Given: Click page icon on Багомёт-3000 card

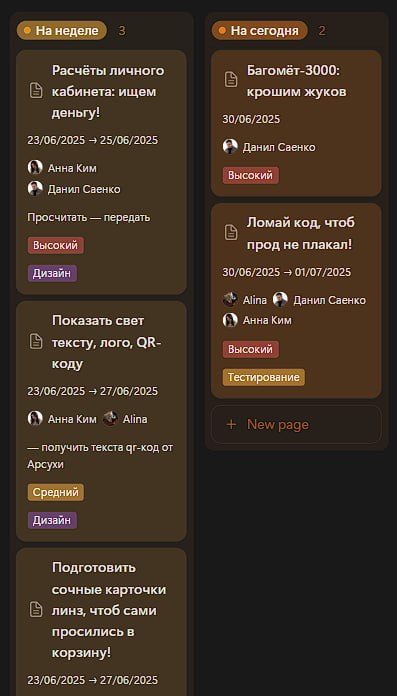Looking at the screenshot, I should pyautogui.click(x=231, y=80).
